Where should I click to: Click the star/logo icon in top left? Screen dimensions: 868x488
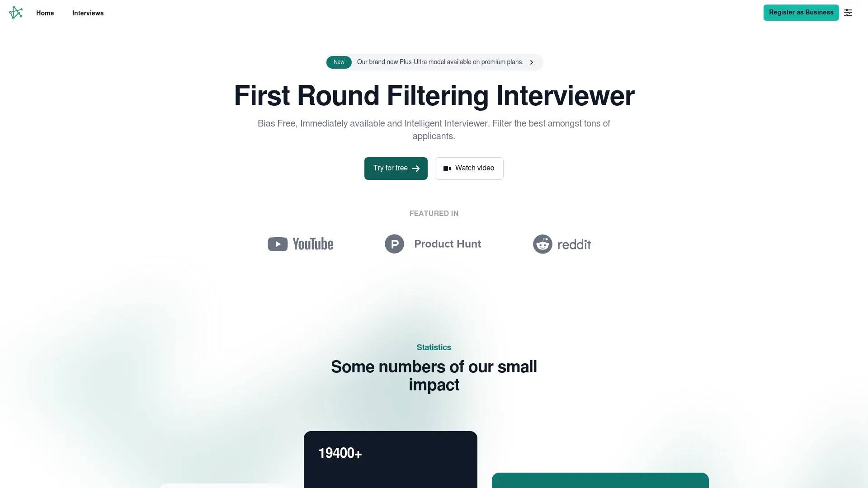(x=16, y=13)
